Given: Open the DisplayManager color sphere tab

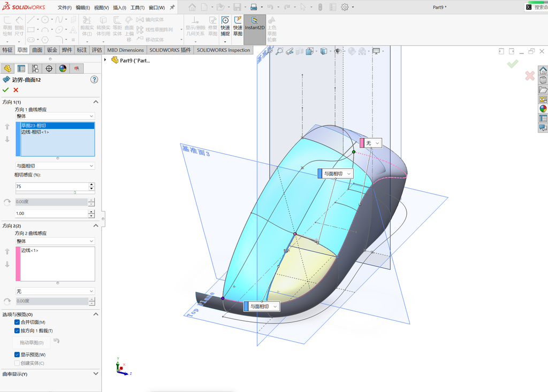Looking at the screenshot, I should click(63, 68).
